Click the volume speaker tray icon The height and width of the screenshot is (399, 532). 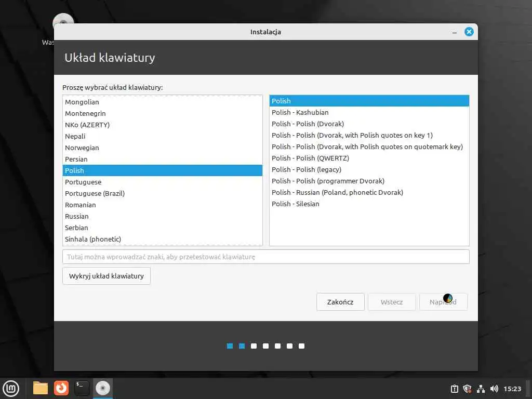[x=494, y=389]
